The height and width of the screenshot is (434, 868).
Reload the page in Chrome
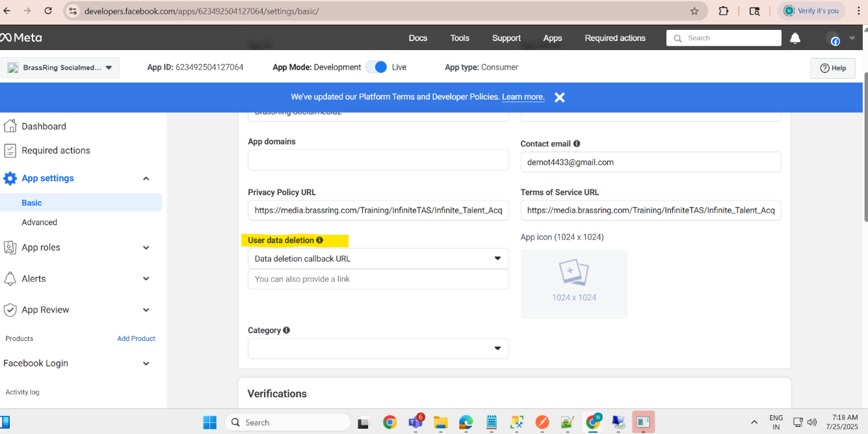pyautogui.click(x=48, y=11)
